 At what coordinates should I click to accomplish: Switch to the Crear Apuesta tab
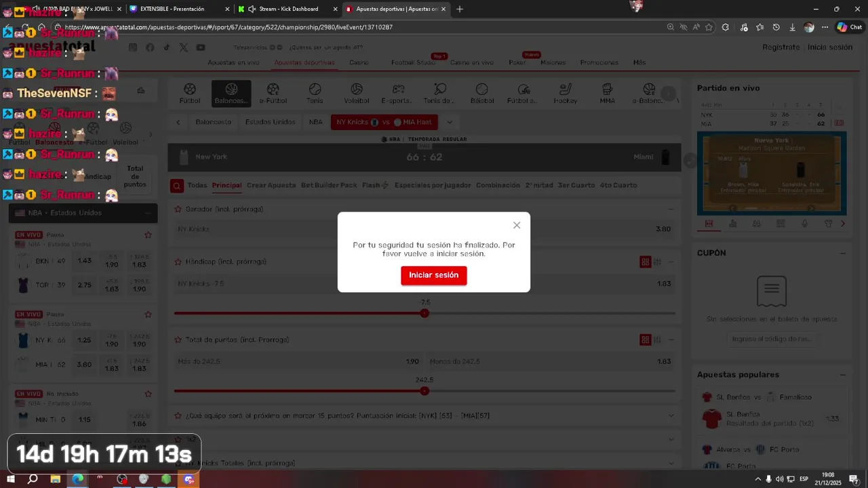coord(271,185)
